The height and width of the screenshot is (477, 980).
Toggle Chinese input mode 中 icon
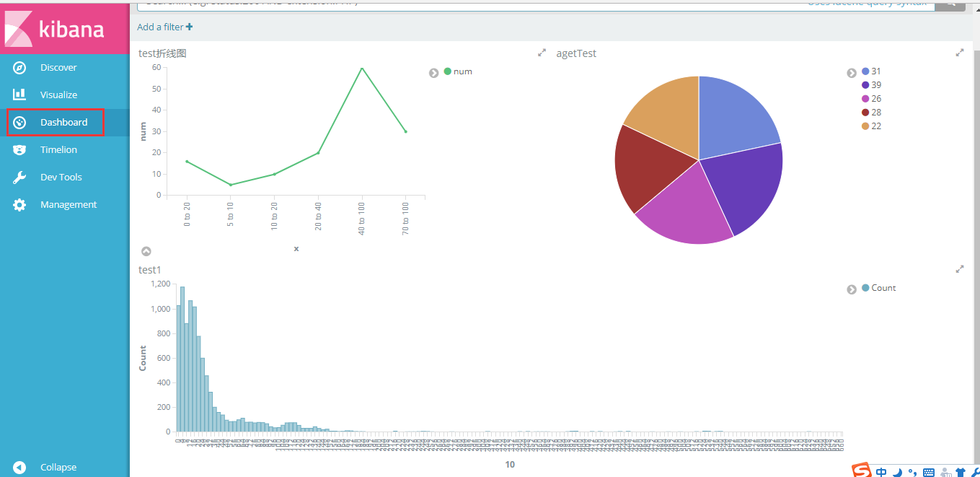tap(882, 472)
